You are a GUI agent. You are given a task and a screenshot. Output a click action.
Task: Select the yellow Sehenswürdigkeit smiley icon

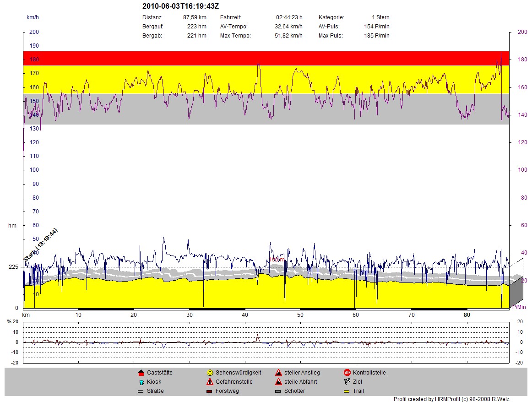pyautogui.click(x=210, y=373)
